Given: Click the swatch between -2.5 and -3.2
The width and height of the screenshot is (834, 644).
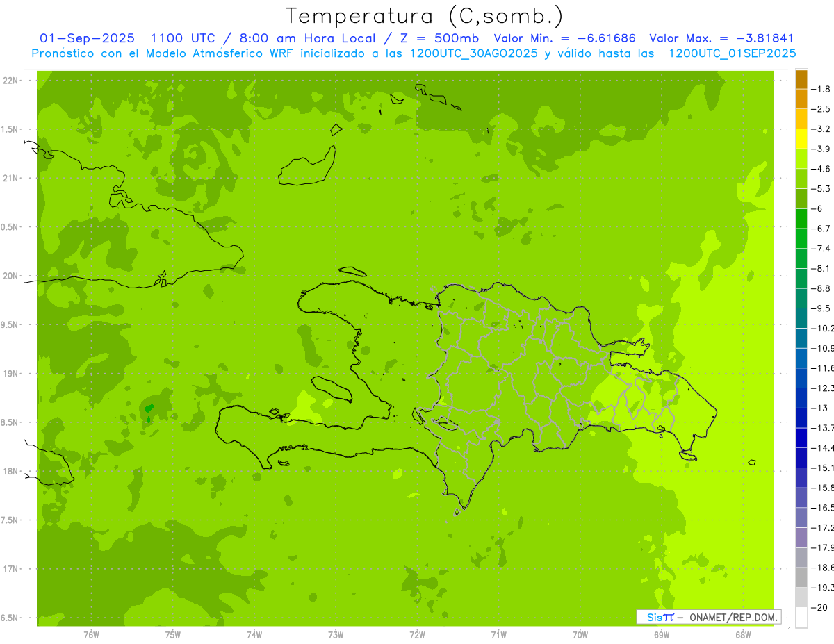Looking at the screenshot, I should click(x=801, y=119).
